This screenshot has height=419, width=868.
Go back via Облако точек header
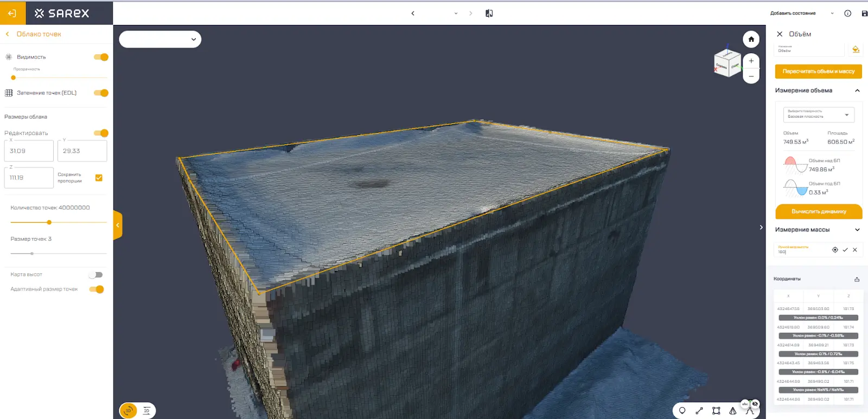pyautogui.click(x=8, y=34)
